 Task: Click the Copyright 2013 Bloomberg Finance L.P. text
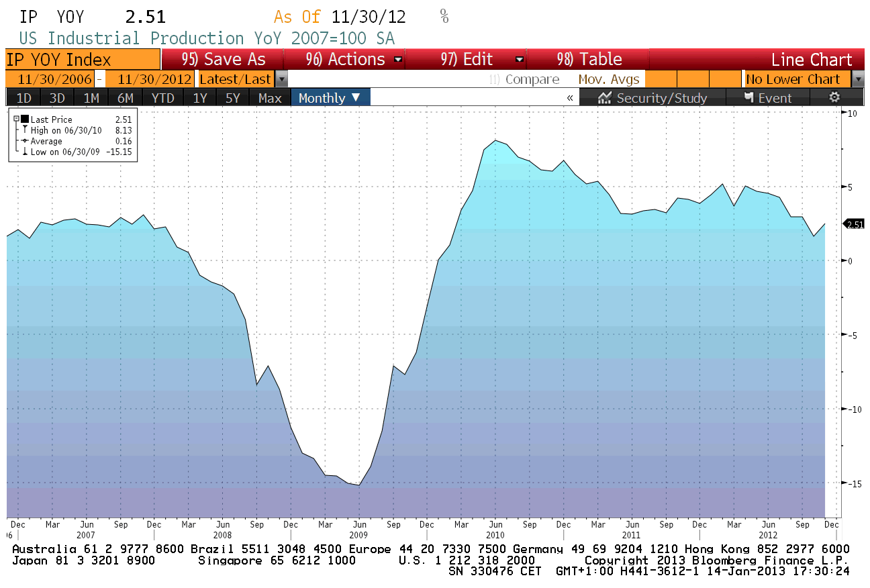[716, 560]
